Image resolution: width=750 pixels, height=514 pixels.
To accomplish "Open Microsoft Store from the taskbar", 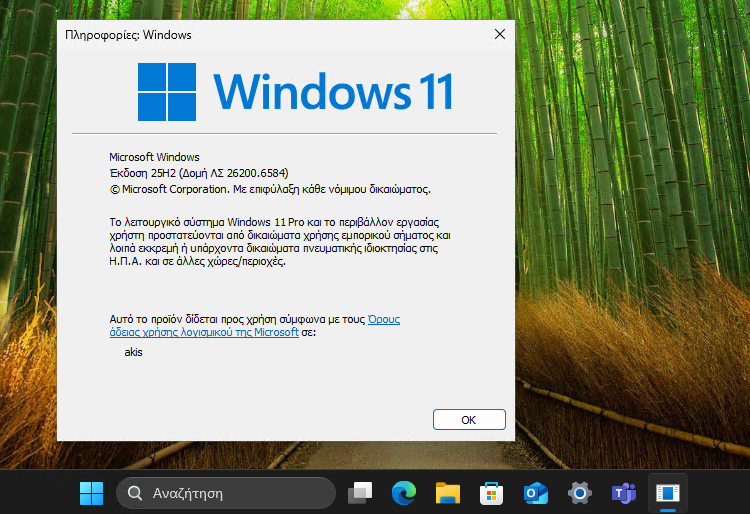I will click(492, 493).
